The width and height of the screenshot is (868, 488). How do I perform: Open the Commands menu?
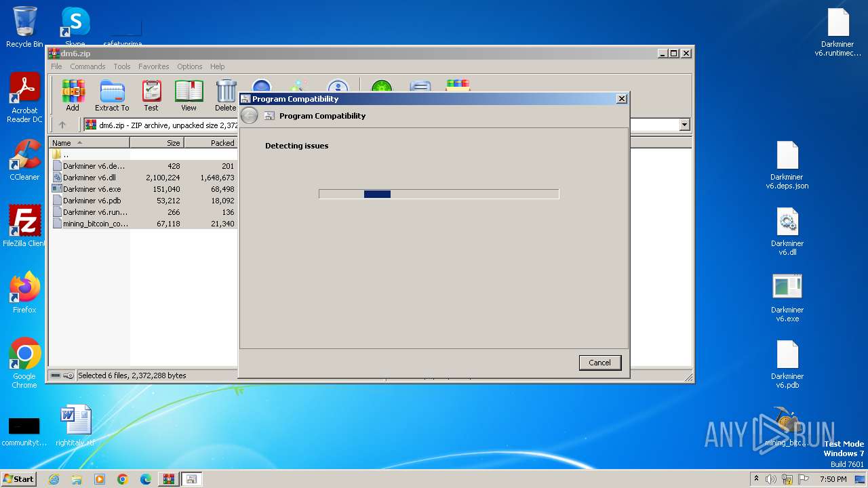pos(87,66)
